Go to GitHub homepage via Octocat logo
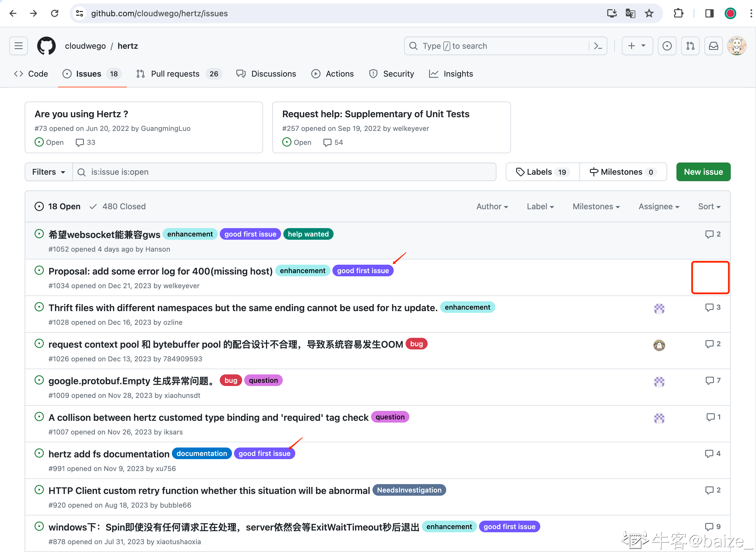 point(46,46)
